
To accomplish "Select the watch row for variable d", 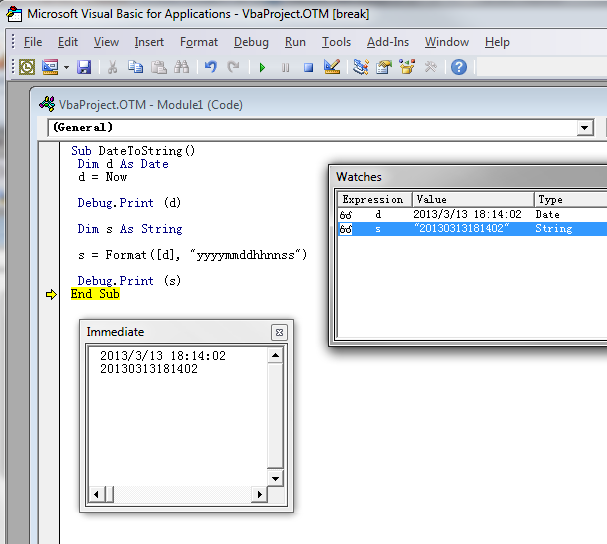I will pos(473,214).
